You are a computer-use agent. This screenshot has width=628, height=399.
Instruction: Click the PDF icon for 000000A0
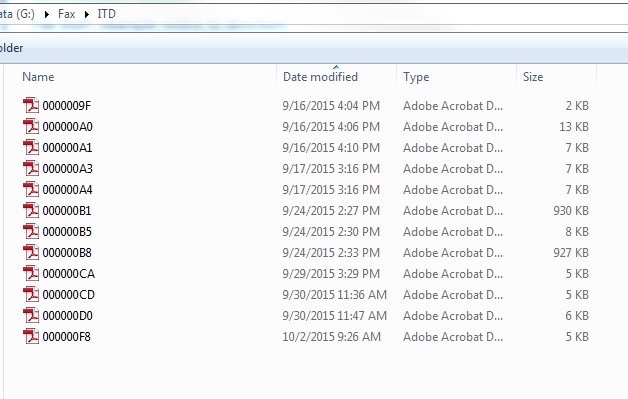[31, 127]
